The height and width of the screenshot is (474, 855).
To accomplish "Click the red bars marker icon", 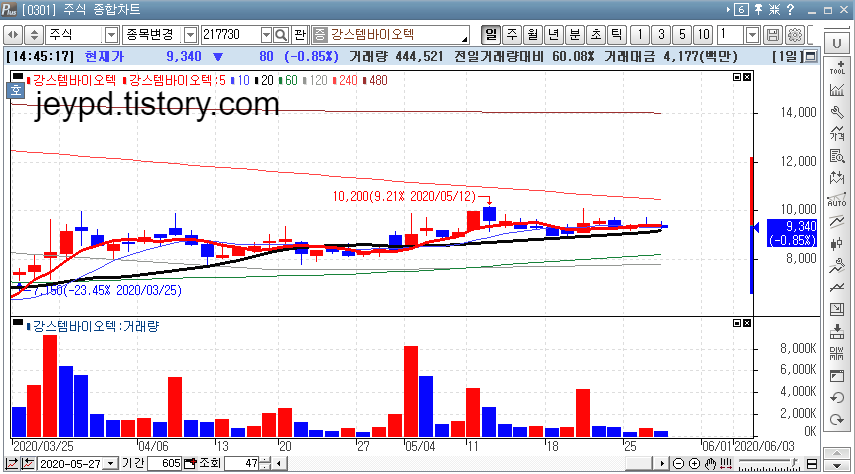I will (x=726, y=464).
